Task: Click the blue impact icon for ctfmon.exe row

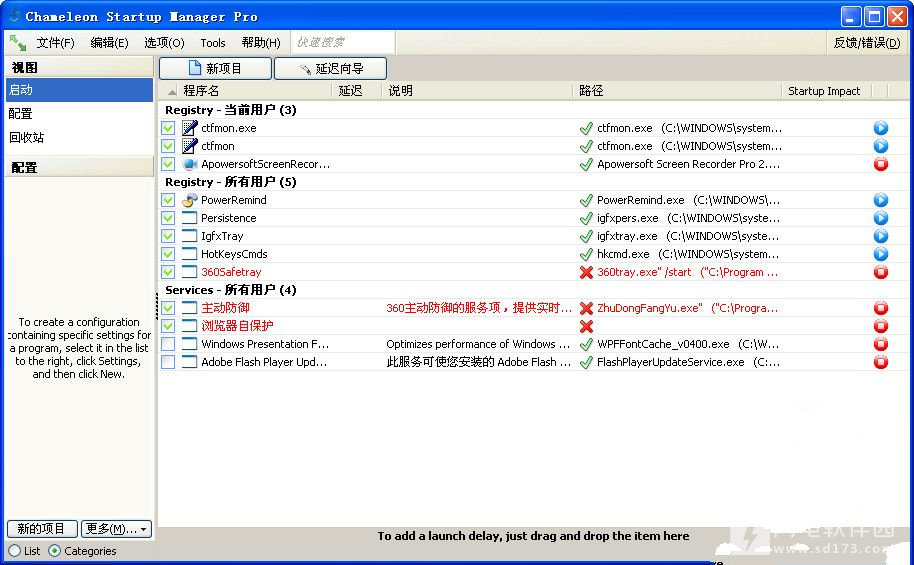Action: click(880, 128)
